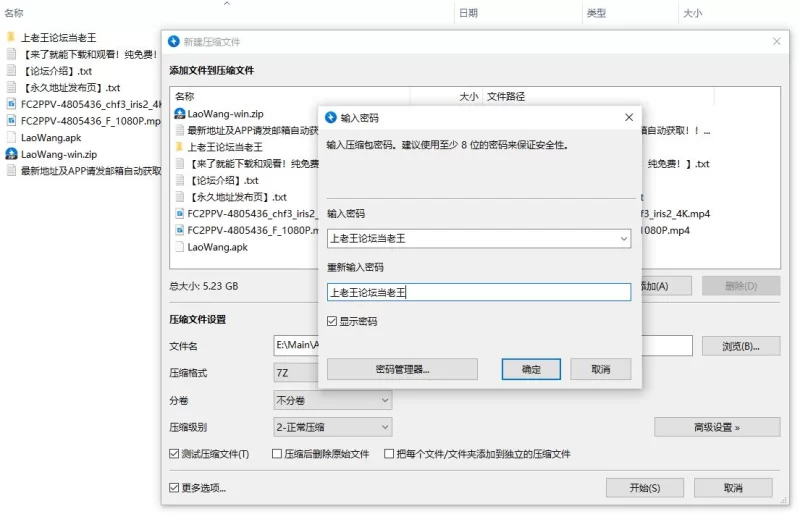The image size is (800, 522).
Task: Select LaoWang-win.zip icon in Explorer list
Action: pyautogui.click(x=11, y=154)
